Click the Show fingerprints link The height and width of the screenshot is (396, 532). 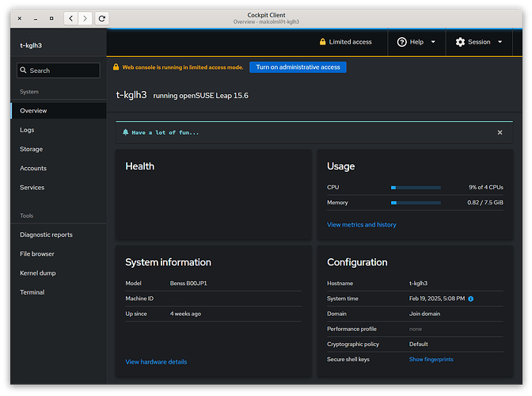431,360
